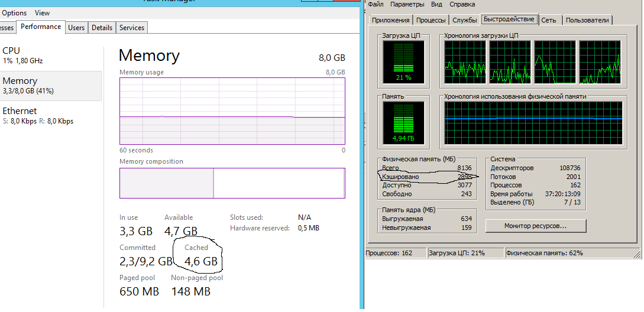Screen dimensions: 644x312
Task: Open the Users tab
Action: 76,27
